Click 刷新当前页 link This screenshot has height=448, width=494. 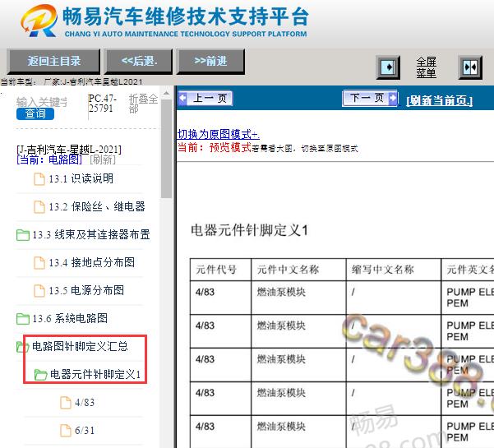click(440, 101)
